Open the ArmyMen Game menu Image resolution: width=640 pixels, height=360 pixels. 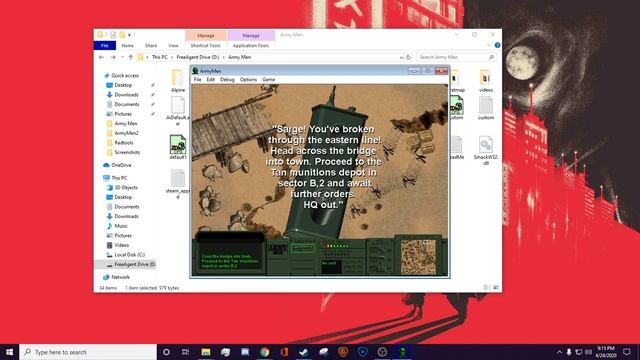coord(268,80)
